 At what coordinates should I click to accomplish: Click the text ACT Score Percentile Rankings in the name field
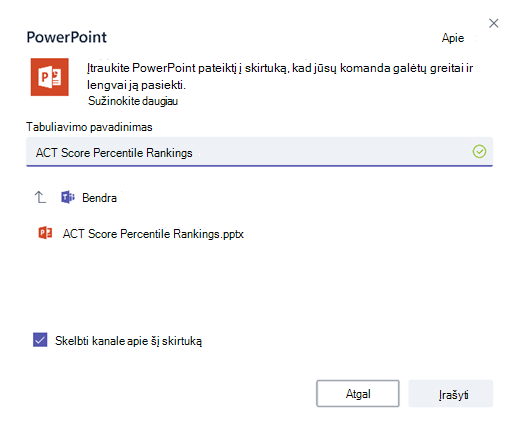(x=114, y=153)
